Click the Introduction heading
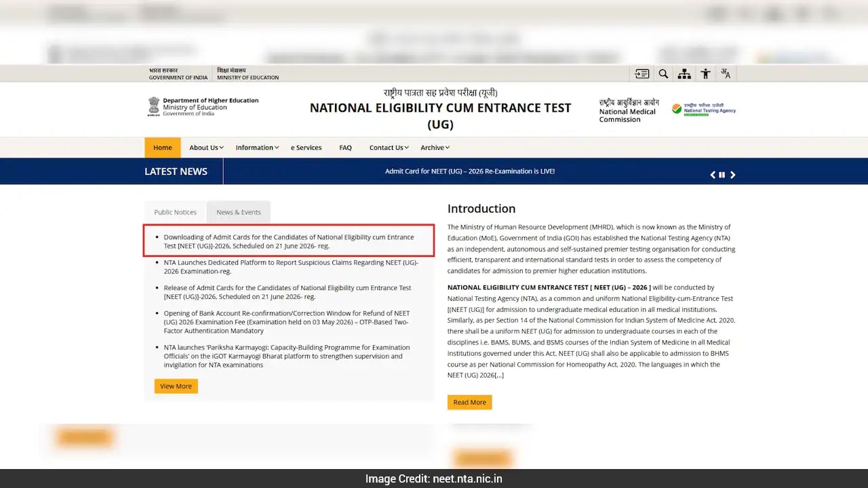 [x=481, y=209]
